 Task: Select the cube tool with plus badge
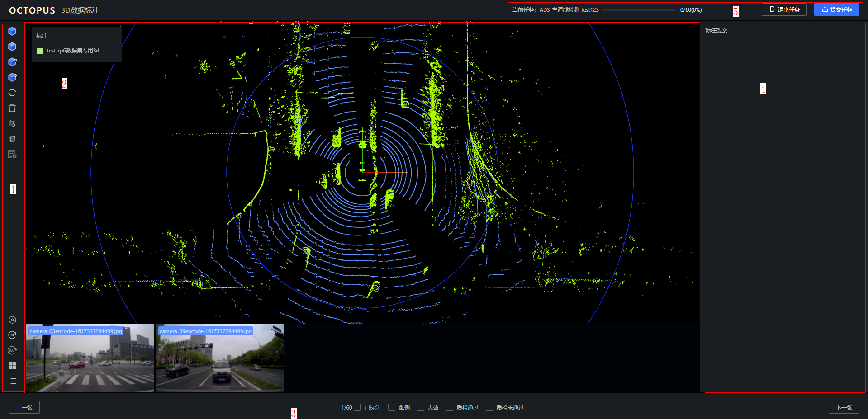[x=12, y=62]
